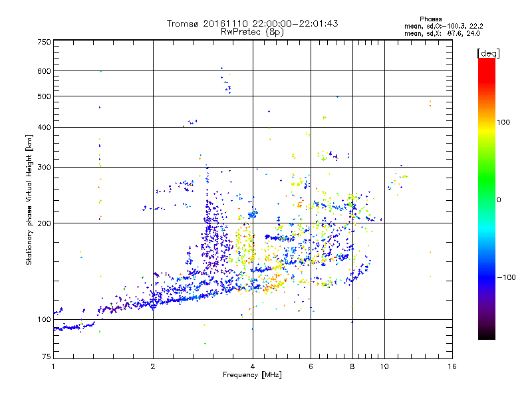Click y-axis tick label "600"
This screenshot has width=532, height=399.
(x=44, y=71)
